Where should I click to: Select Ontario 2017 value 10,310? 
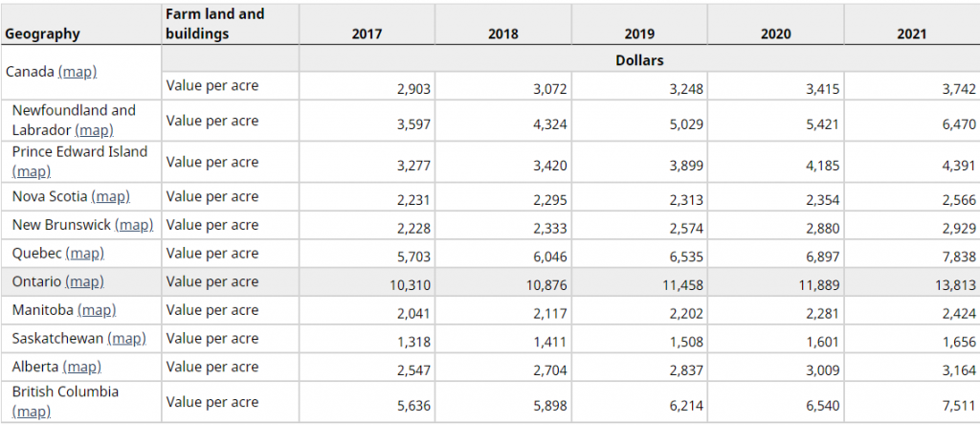(x=410, y=285)
